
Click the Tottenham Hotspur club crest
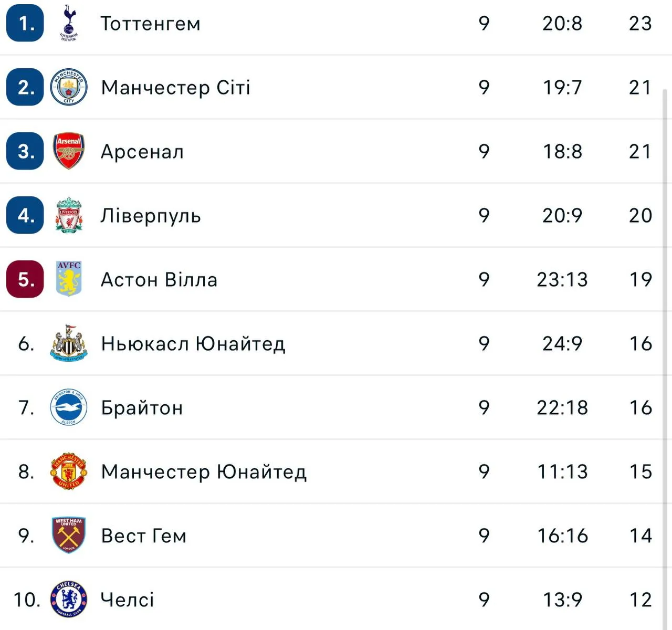(x=69, y=23)
